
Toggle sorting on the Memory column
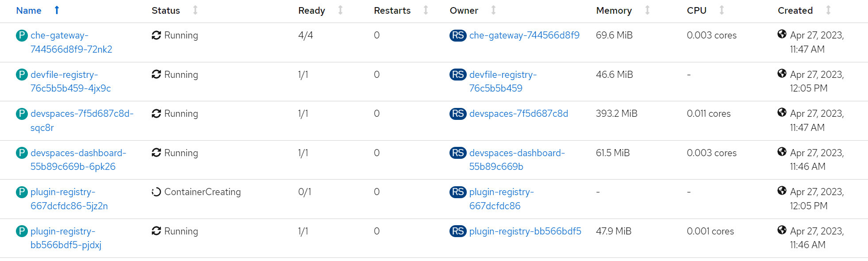click(647, 10)
